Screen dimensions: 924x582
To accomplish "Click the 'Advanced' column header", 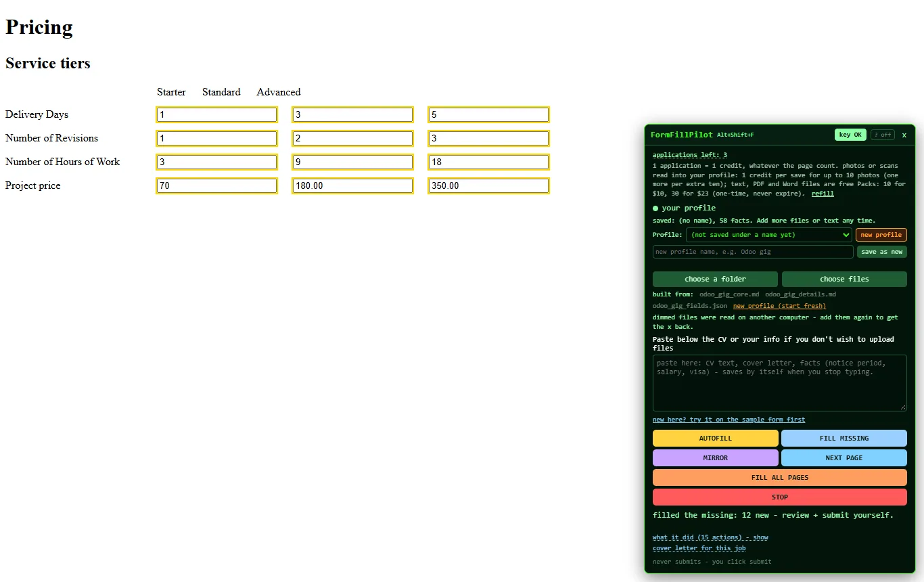I will [279, 92].
